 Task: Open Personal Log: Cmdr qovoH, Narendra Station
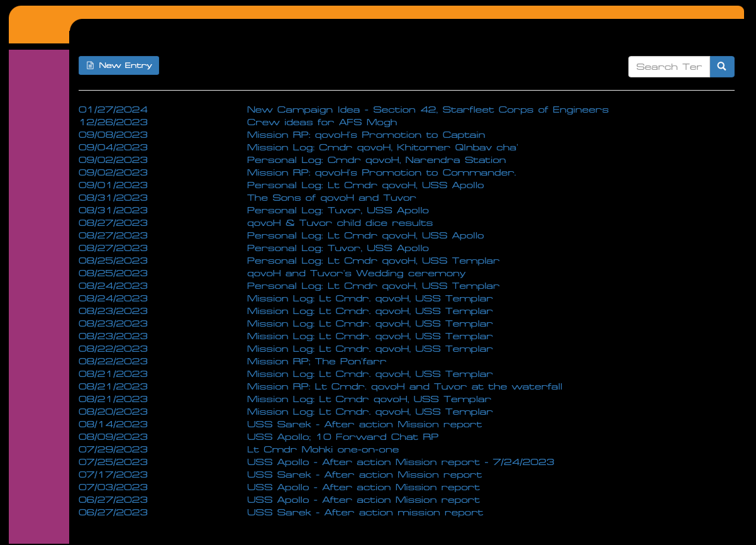[375, 160]
